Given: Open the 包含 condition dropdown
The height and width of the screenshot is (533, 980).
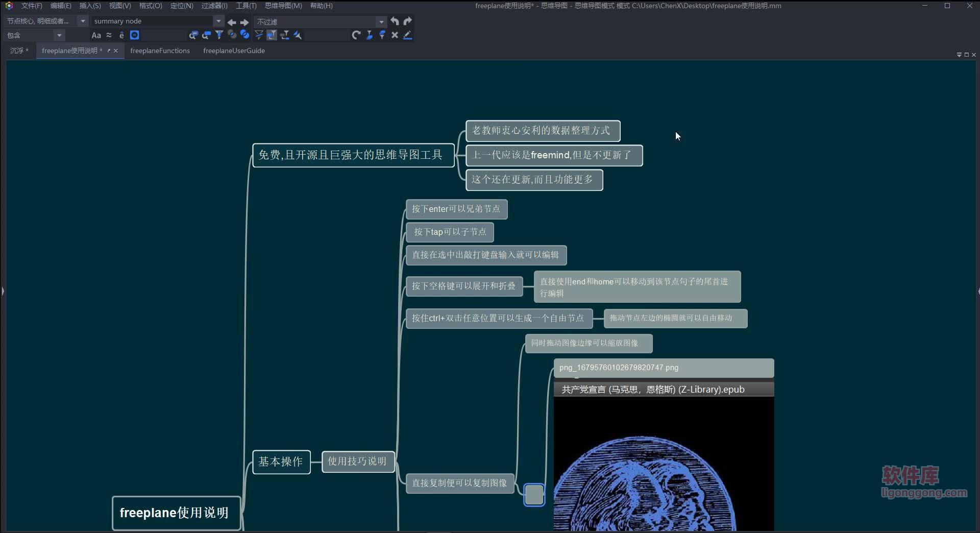Looking at the screenshot, I should (x=59, y=35).
